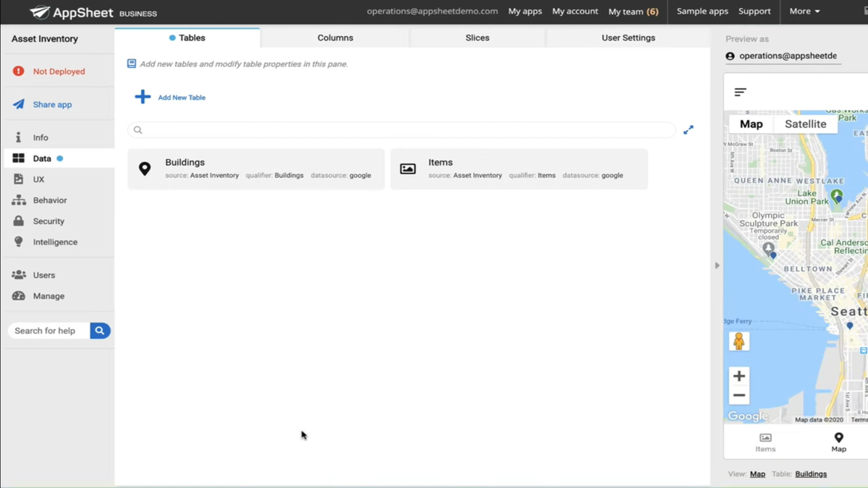
Task: Click the expand arrows icon beside search bar
Action: (x=688, y=130)
